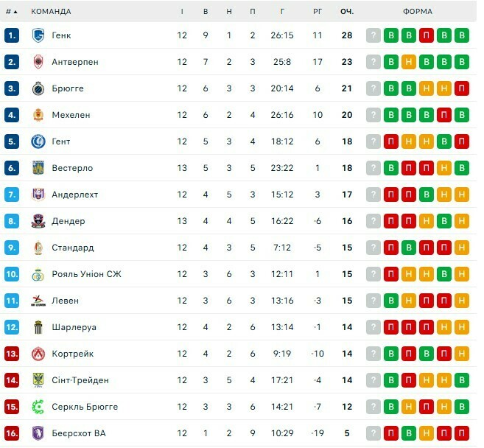The image size is (484, 448).
Task: Click the Charleroi club crest
Action: (38, 327)
